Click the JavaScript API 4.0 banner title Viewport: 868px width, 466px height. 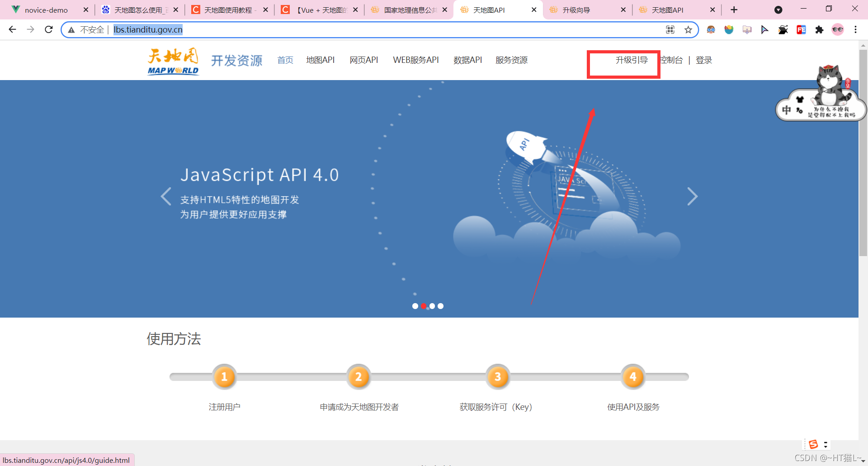[259, 175]
